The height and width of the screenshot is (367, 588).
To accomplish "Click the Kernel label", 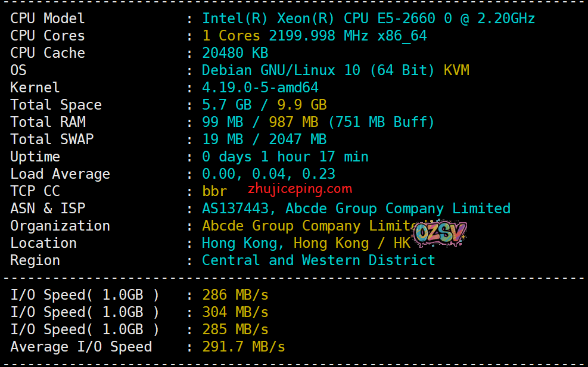I will pos(35,88).
